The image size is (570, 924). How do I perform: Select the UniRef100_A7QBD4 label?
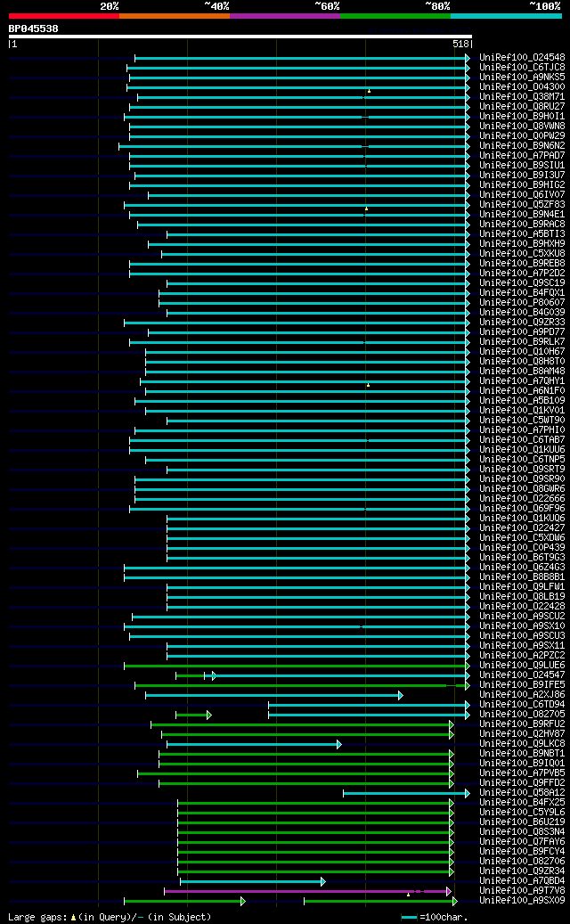[522, 881]
